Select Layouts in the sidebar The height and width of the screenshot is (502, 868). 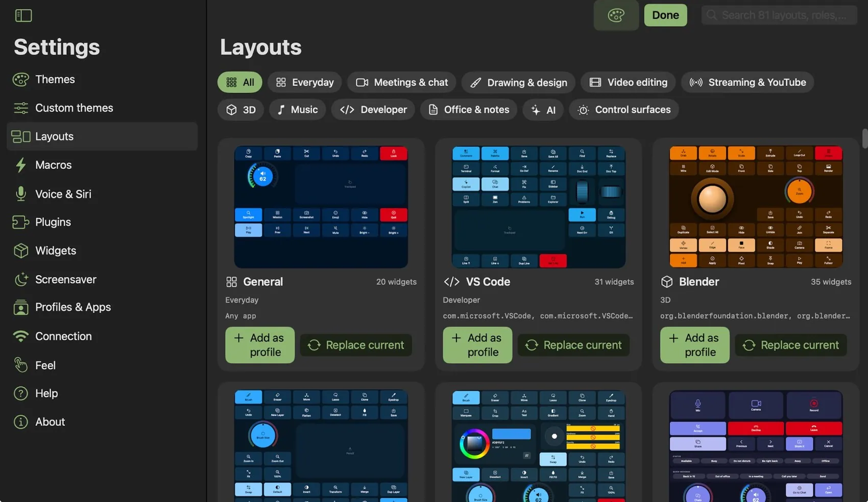click(x=102, y=136)
